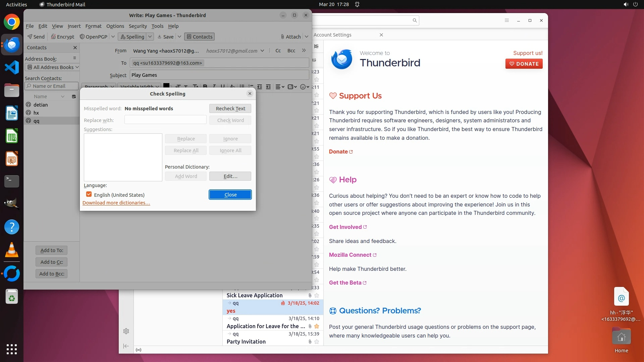The image size is (644, 362).
Task: Open settings gear in Thunderbird main window
Action: point(126,331)
